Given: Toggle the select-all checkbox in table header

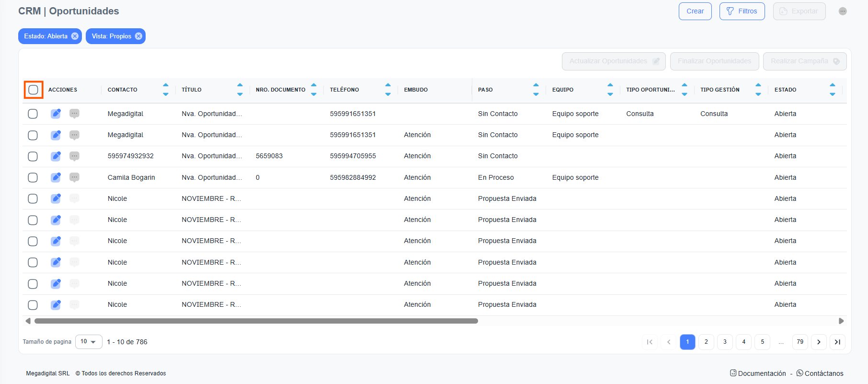Looking at the screenshot, I should tap(33, 90).
